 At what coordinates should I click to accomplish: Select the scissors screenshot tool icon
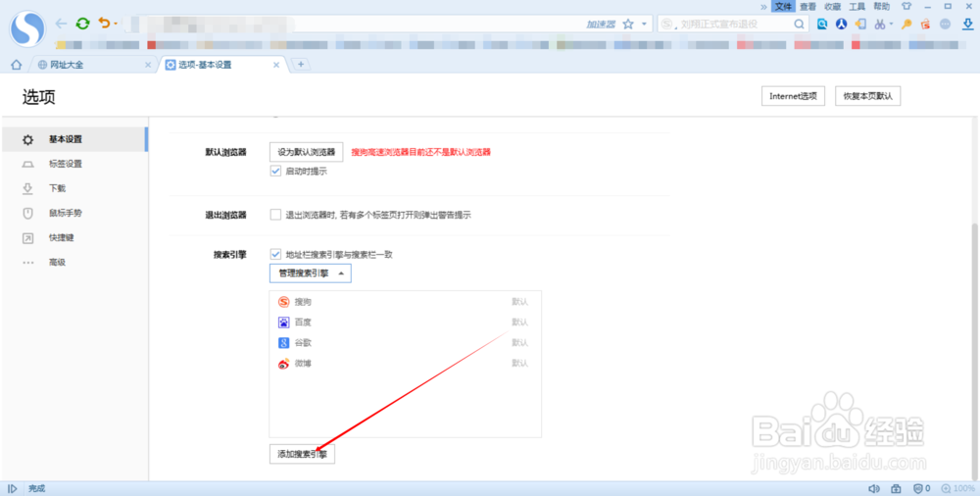point(880,25)
